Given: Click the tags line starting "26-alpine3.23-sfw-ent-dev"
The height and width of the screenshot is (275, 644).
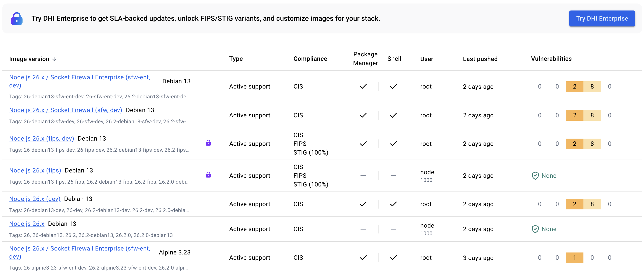Looking at the screenshot, I should [x=99, y=268].
